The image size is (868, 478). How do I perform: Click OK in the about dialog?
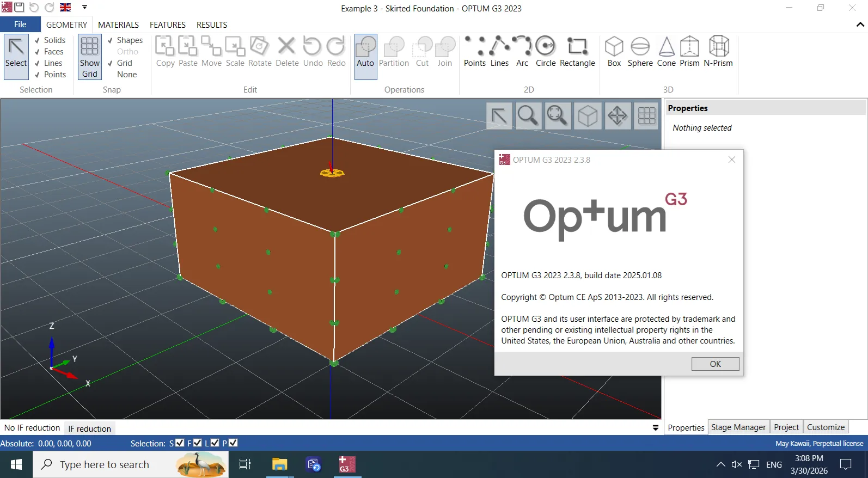pos(715,364)
